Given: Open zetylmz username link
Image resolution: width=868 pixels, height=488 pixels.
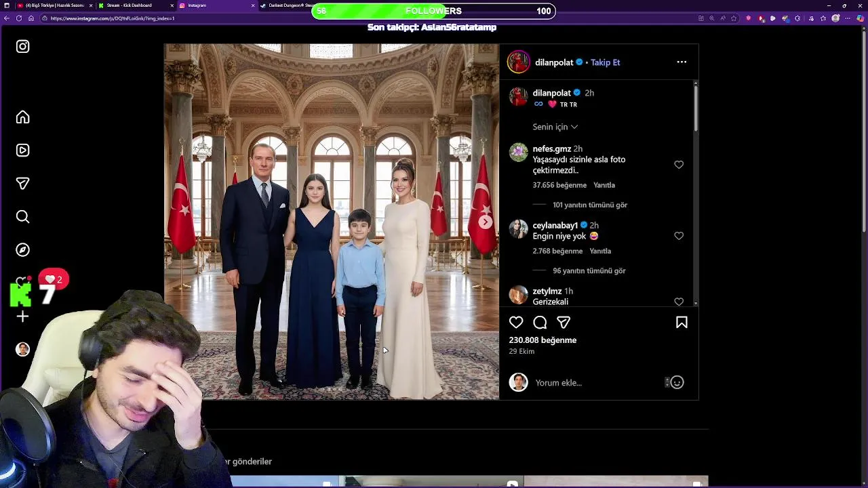Looking at the screenshot, I should [547, 291].
